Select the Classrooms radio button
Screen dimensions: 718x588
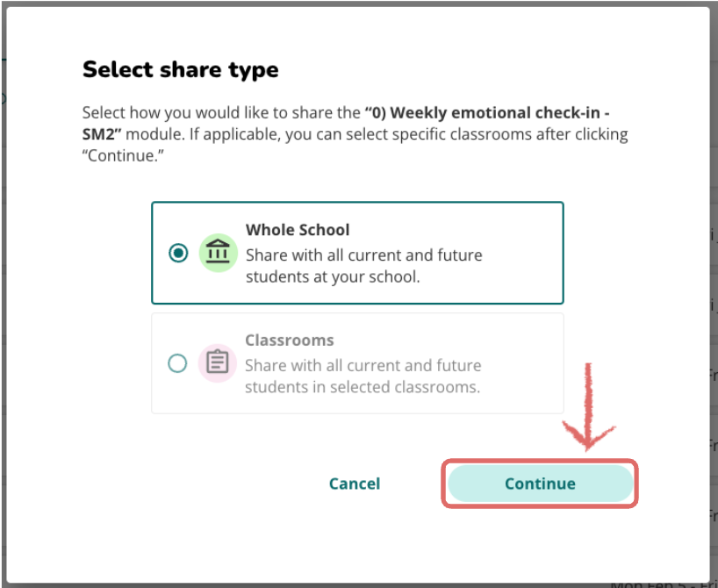point(177,363)
